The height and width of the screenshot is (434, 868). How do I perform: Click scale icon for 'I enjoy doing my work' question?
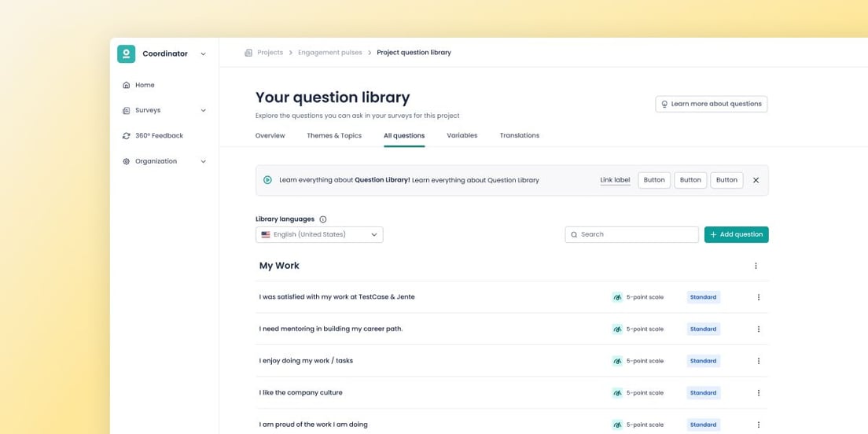click(x=617, y=361)
